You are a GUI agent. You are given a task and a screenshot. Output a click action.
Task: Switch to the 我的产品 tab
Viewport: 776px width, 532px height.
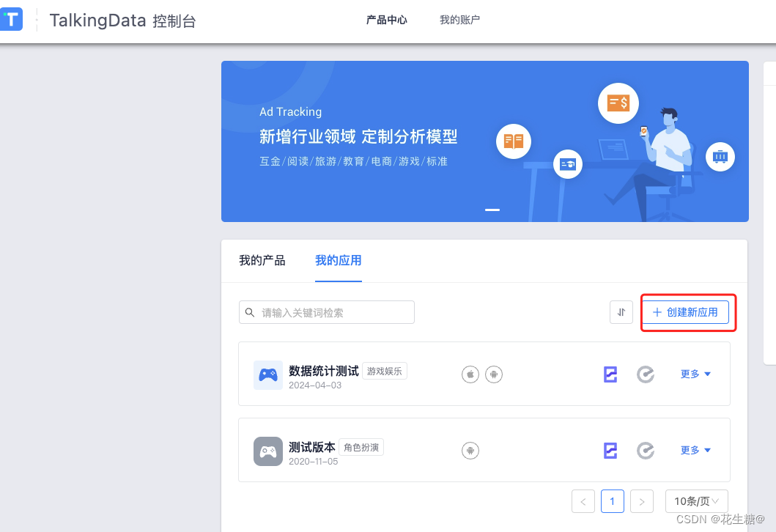click(x=262, y=260)
